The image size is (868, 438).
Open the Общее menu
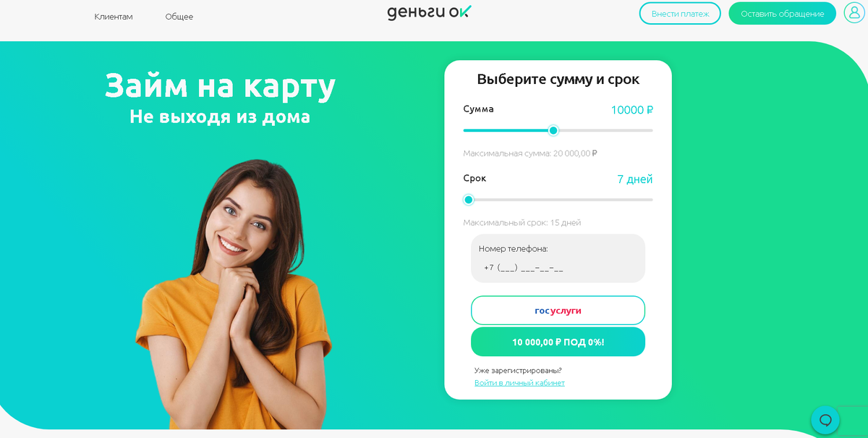179,17
